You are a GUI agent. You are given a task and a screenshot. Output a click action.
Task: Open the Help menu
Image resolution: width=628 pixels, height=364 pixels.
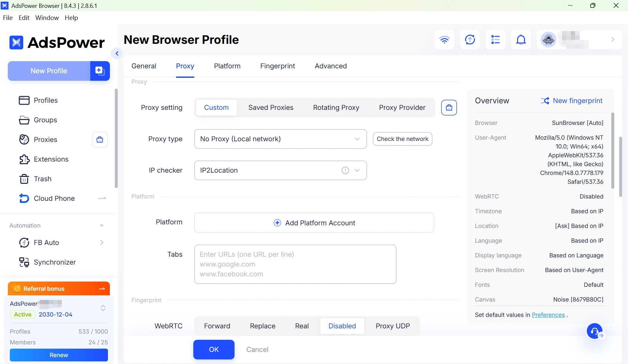(71, 18)
